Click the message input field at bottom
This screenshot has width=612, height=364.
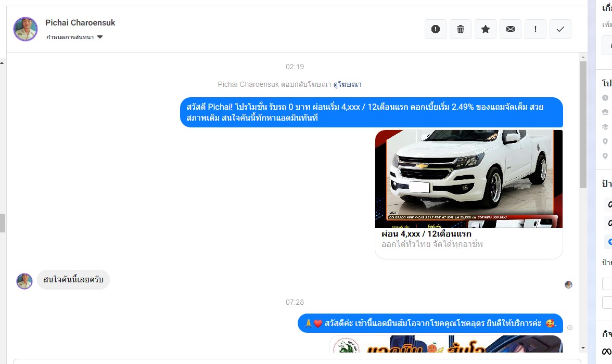click(297, 361)
